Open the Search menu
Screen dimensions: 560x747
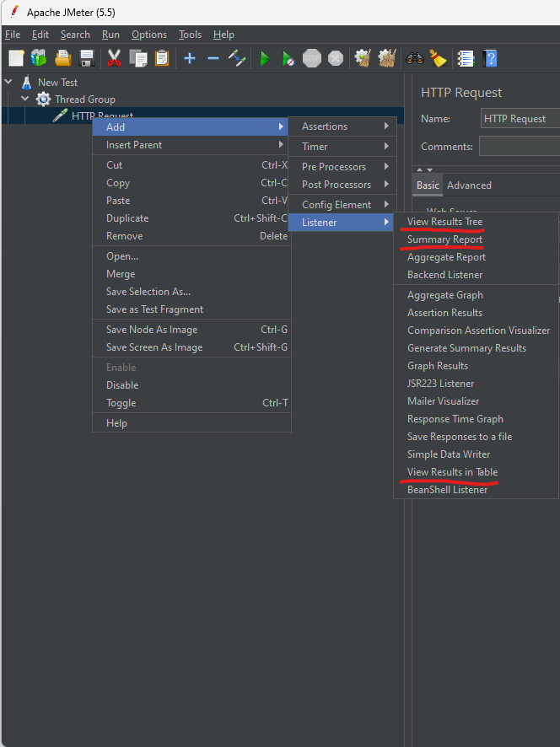tap(75, 35)
